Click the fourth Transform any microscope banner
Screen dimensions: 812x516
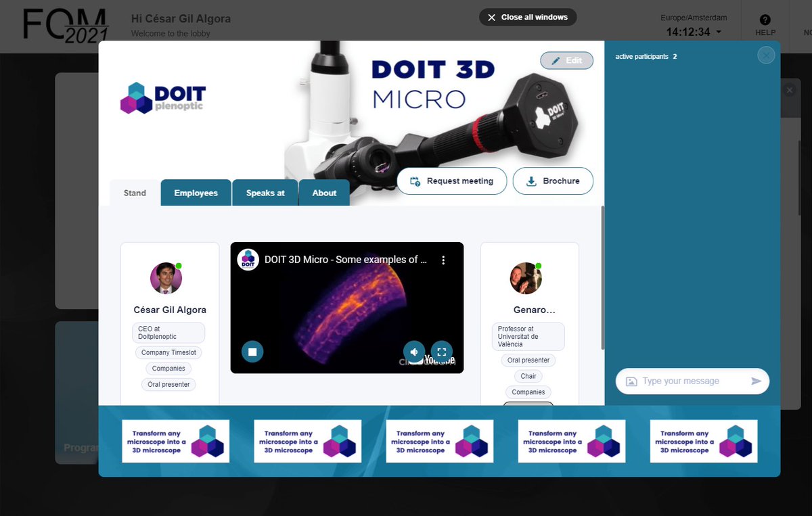click(x=572, y=441)
